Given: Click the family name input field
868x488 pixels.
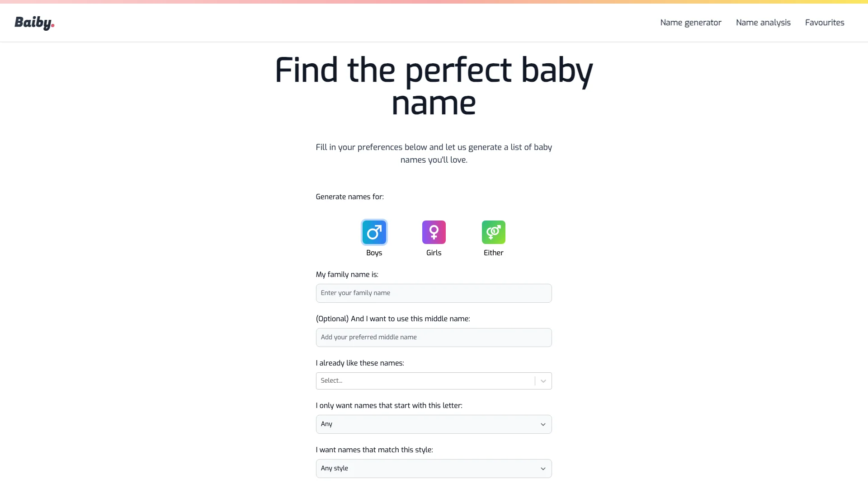Looking at the screenshot, I should [x=434, y=293].
